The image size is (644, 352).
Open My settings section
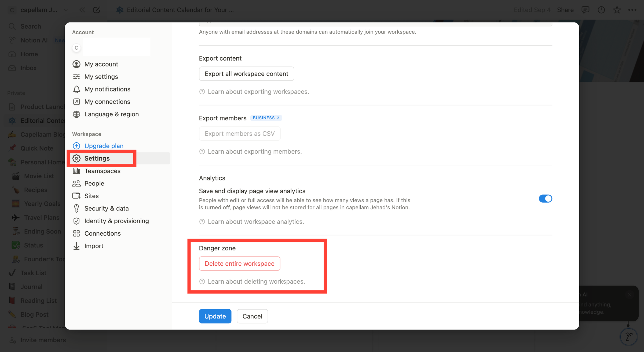[x=101, y=77]
